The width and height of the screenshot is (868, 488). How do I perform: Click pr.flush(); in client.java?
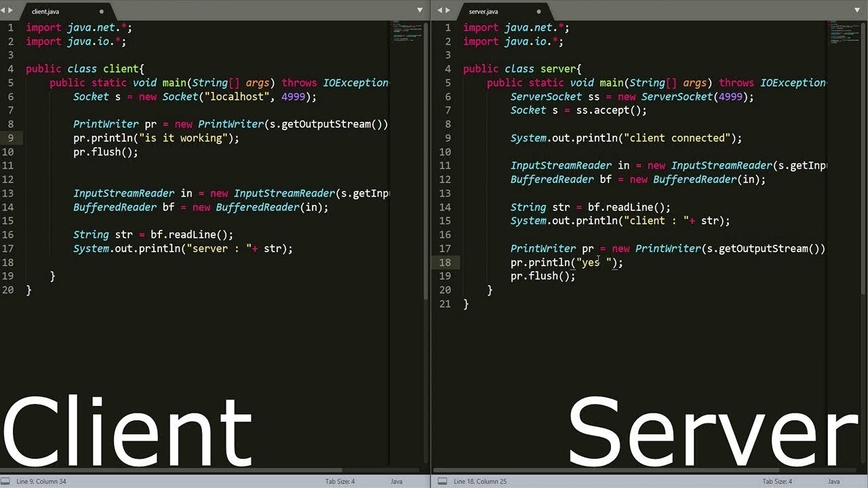(x=106, y=152)
